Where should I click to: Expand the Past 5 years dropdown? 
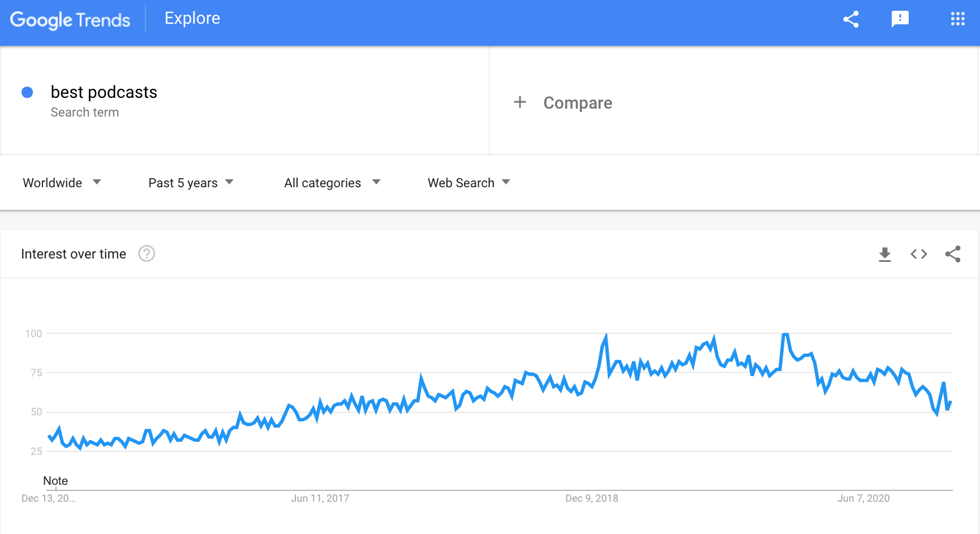point(191,183)
